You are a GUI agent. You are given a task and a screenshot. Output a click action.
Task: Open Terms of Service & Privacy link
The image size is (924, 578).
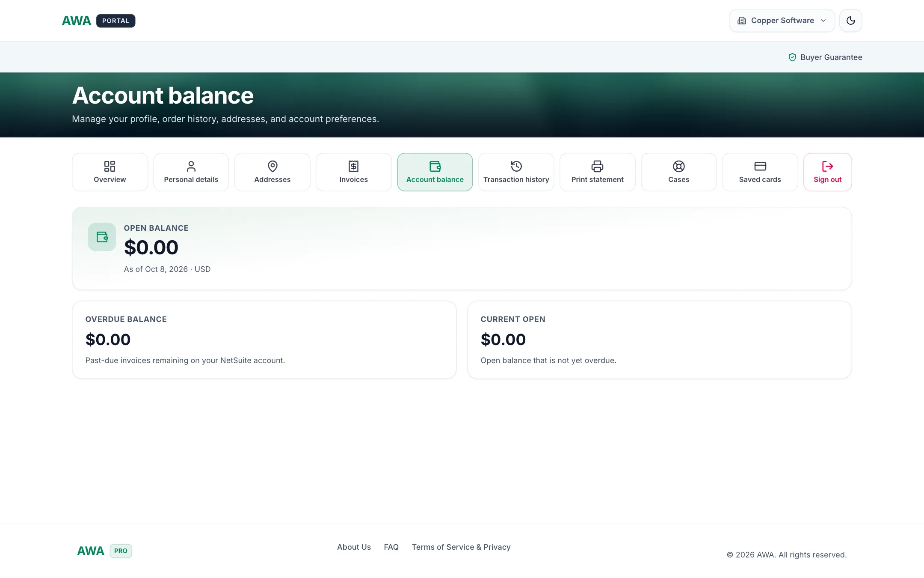tap(461, 547)
